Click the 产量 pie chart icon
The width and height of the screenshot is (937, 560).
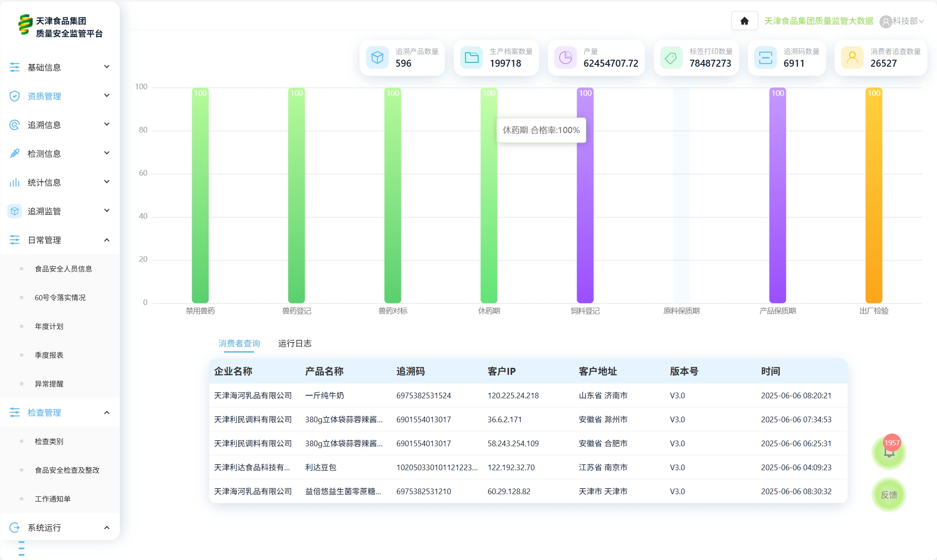pos(566,58)
